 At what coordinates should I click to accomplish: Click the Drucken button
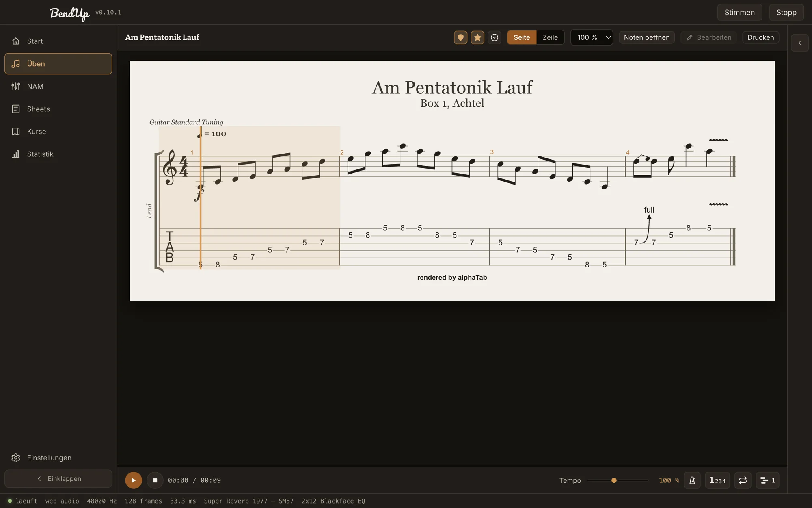click(760, 37)
